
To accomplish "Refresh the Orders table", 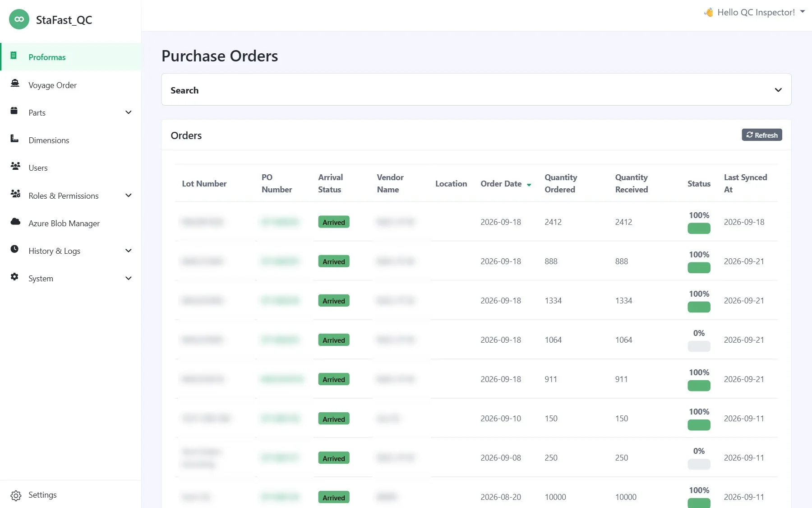I will coord(762,135).
